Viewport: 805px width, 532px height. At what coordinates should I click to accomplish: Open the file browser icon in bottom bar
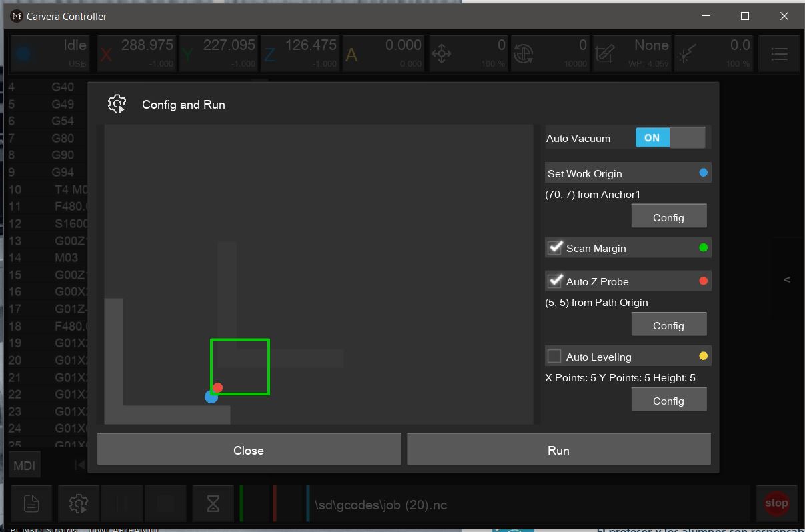(31, 503)
